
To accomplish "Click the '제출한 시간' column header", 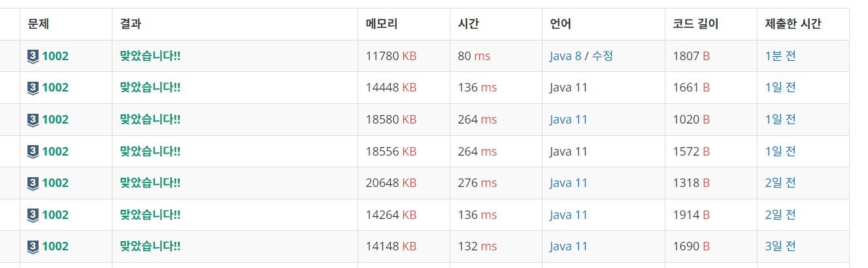I will pos(793,24).
